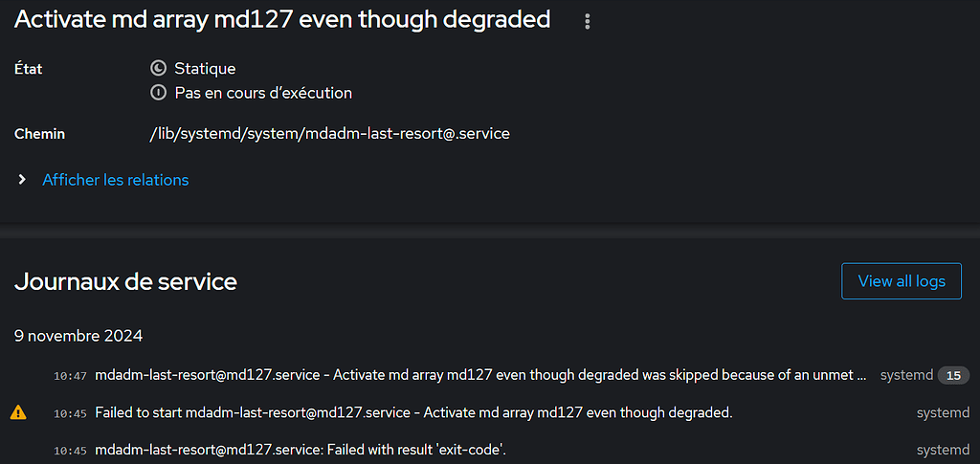Click the not-running exclamation status icon

159,94
